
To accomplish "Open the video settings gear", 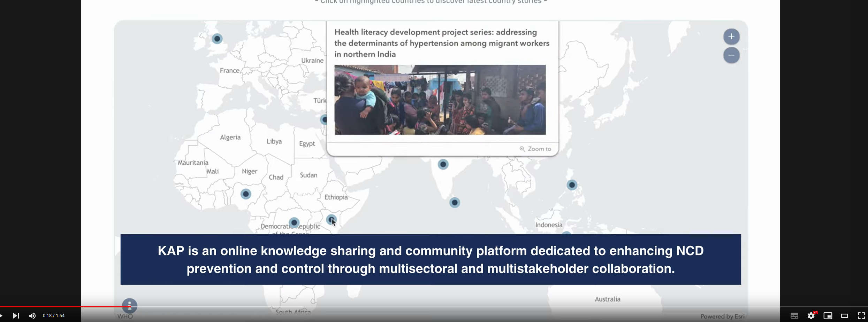I will coord(811,316).
